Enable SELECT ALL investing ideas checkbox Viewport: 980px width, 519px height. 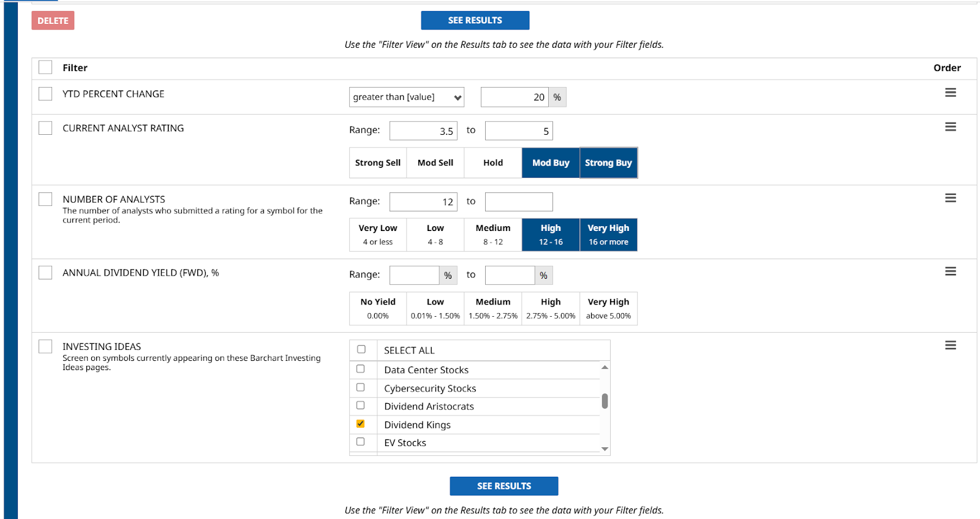(x=361, y=349)
